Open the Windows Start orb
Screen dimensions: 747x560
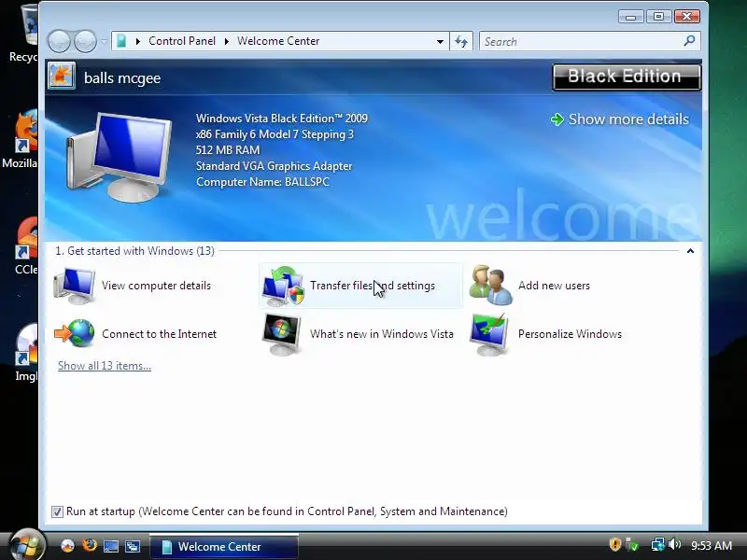click(26, 544)
